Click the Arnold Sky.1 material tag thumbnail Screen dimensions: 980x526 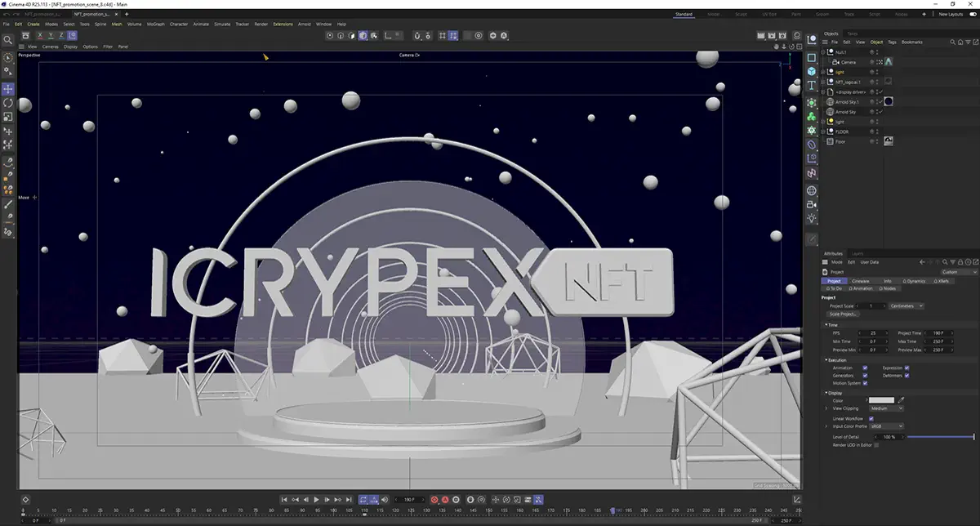click(x=889, y=102)
